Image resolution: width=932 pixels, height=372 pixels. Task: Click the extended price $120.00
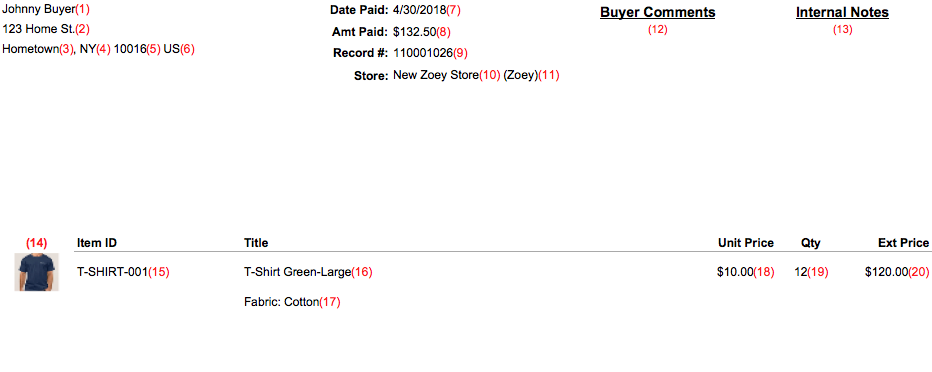pos(887,272)
